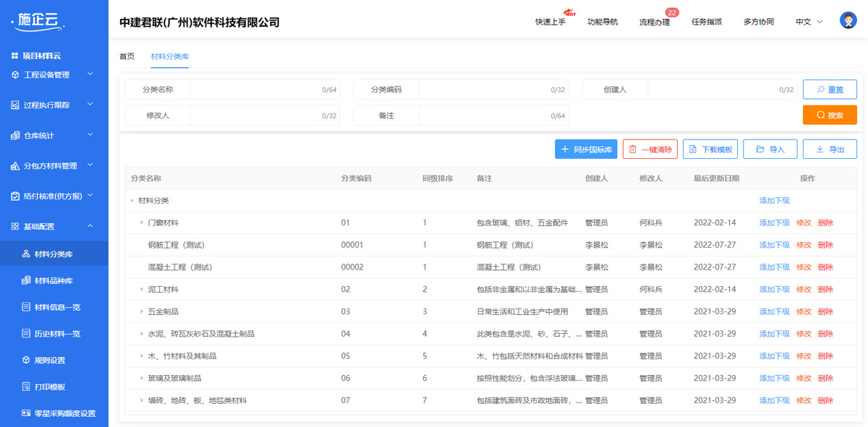Expand the 墙砖、地砖、板、地毯类材料 row
The height and width of the screenshot is (427, 868).
point(142,401)
